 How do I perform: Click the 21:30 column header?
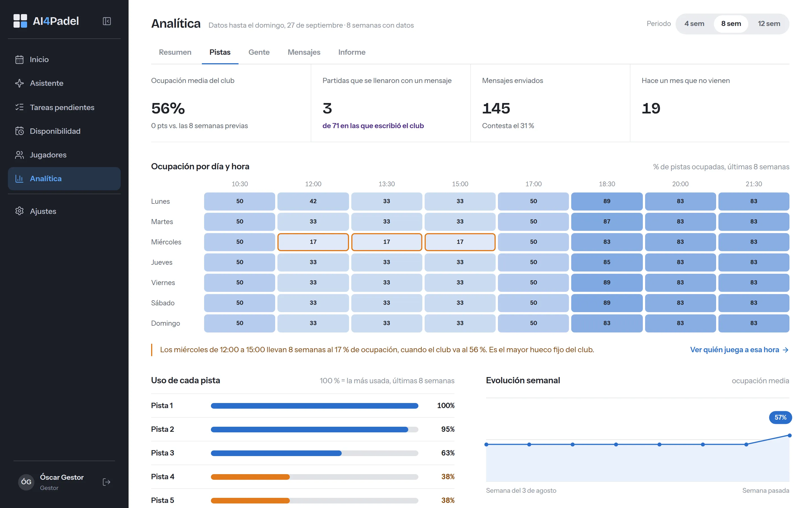click(754, 184)
